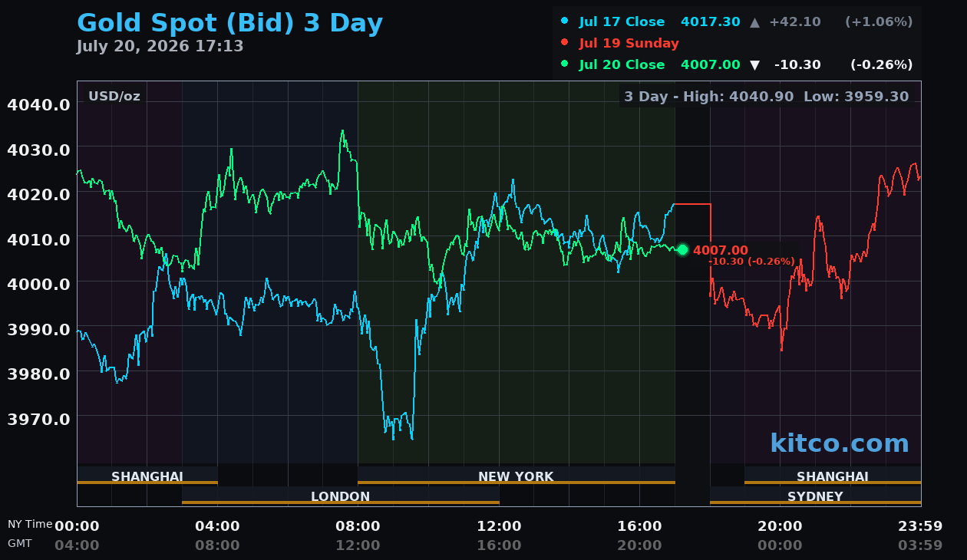The width and height of the screenshot is (967, 560).
Task: Click the LONDON session bar
Action: pos(341,496)
